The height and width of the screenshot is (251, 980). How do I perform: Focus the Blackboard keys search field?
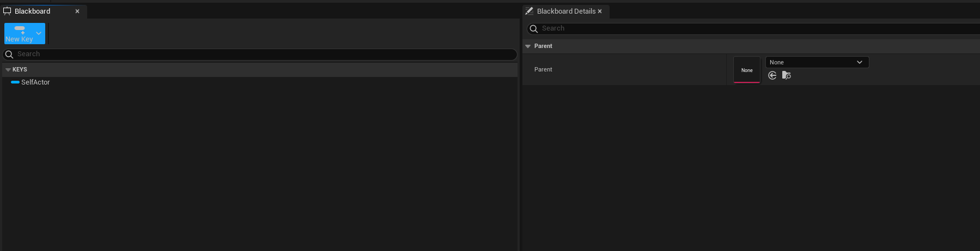coord(260,54)
